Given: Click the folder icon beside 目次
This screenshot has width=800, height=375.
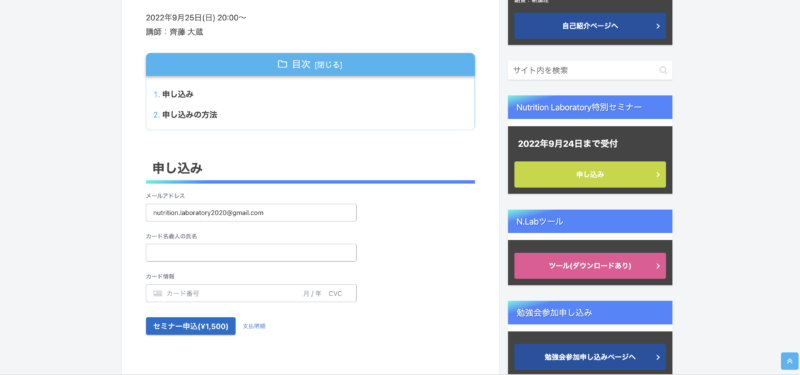Looking at the screenshot, I should (x=282, y=64).
